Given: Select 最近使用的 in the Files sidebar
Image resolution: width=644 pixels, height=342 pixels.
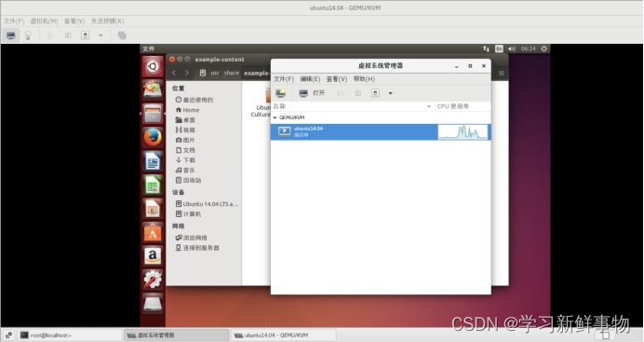Looking at the screenshot, I should [x=195, y=100].
